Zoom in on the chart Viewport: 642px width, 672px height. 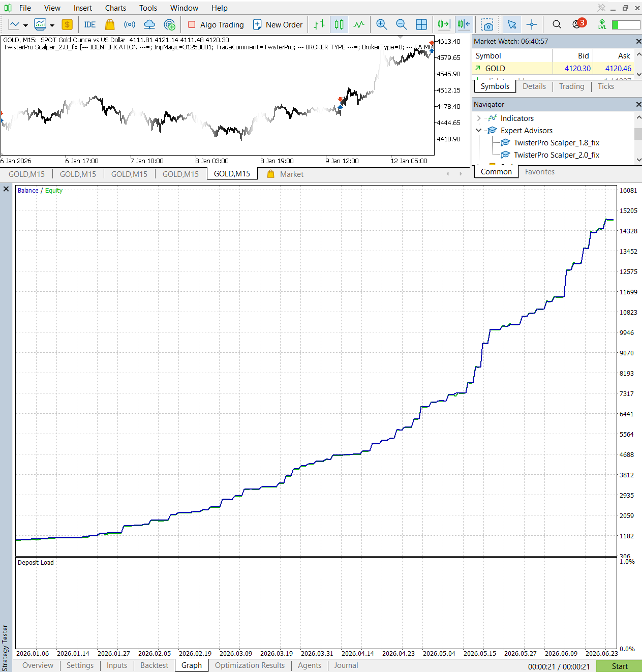382,24
